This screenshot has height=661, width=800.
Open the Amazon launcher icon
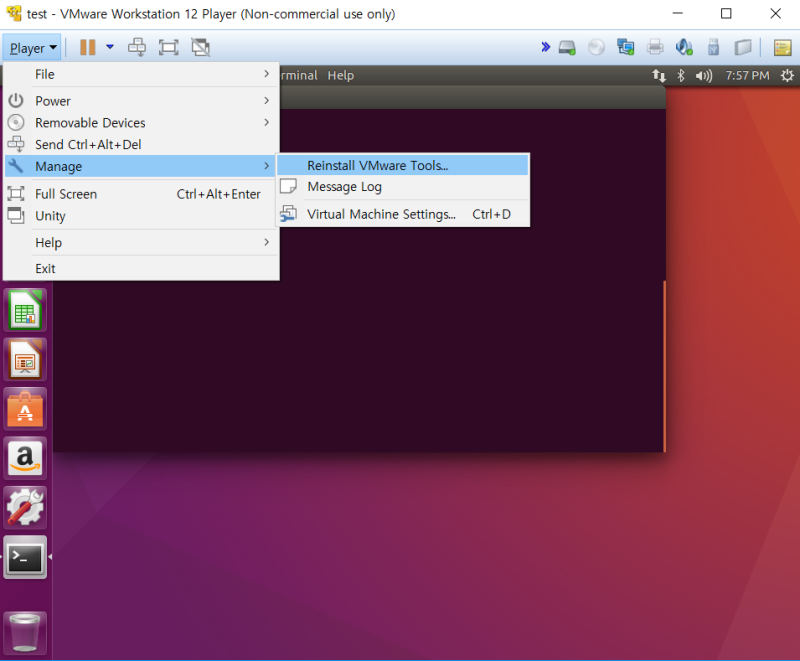pos(25,459)
